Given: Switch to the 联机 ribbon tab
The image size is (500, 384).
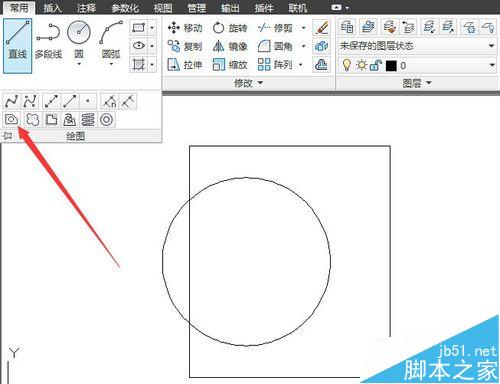Looking at the screenshot, I should pyautogui.click(x=298, y=8).
